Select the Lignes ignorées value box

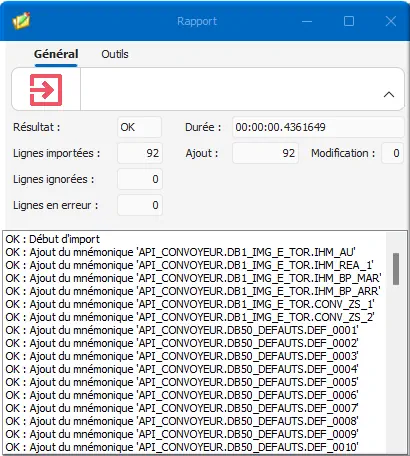pyautogui.click(x=140, y=179)
